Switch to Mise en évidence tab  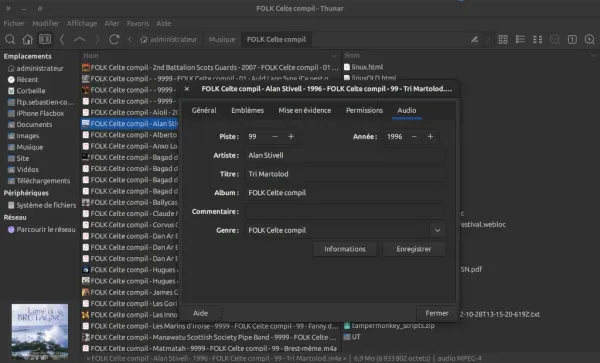305,110
